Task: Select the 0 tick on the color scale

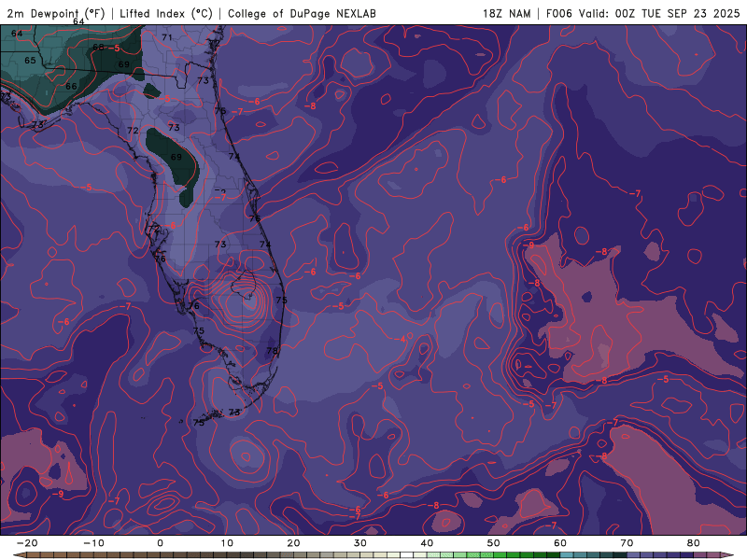Action: coord(160,543)
